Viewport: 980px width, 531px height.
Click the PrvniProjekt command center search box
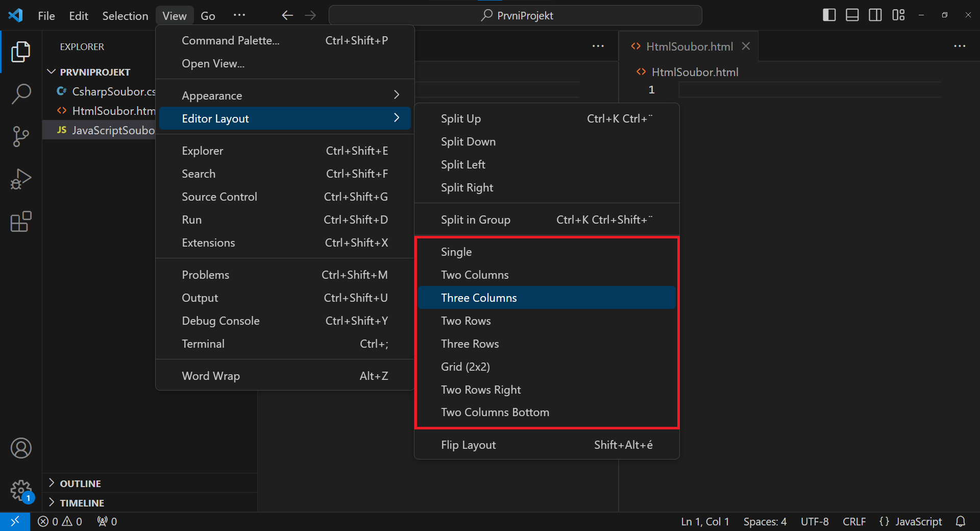[x=516, y=15]
